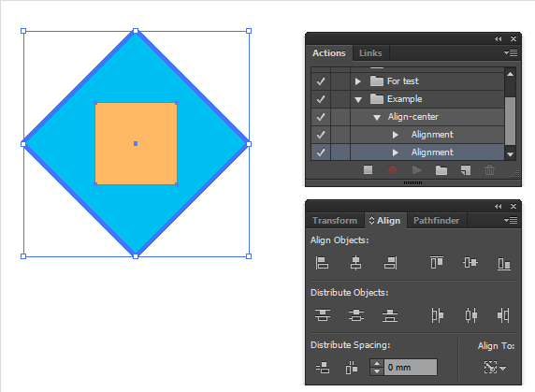Screen dimensions: 535x392
Task: Create new action icon
Action: (466, 170)
